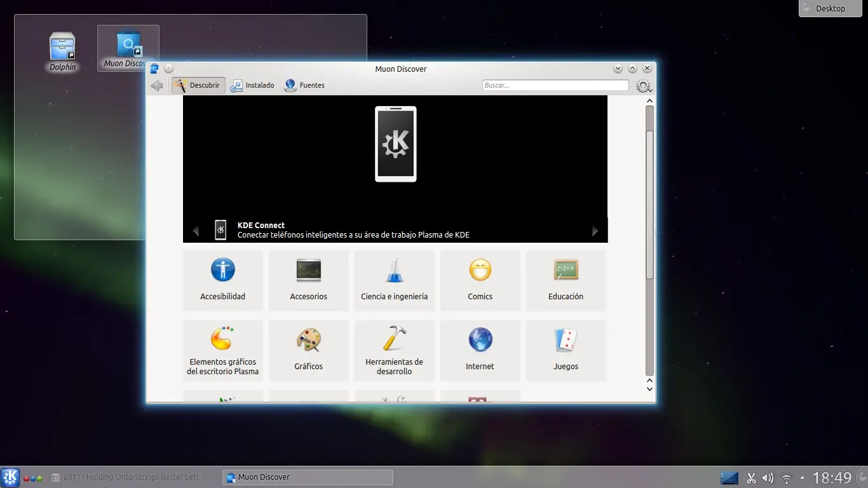Open the panel toolbox at the taskbar edge
Image resolution: width=868 pixels, height=488 pixels.
(862, 478)
